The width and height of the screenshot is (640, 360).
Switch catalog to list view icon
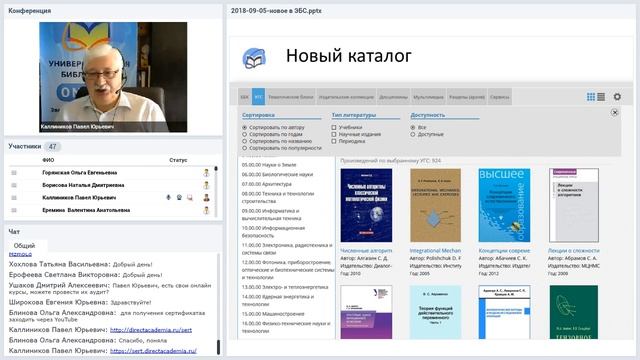point(601,97)
